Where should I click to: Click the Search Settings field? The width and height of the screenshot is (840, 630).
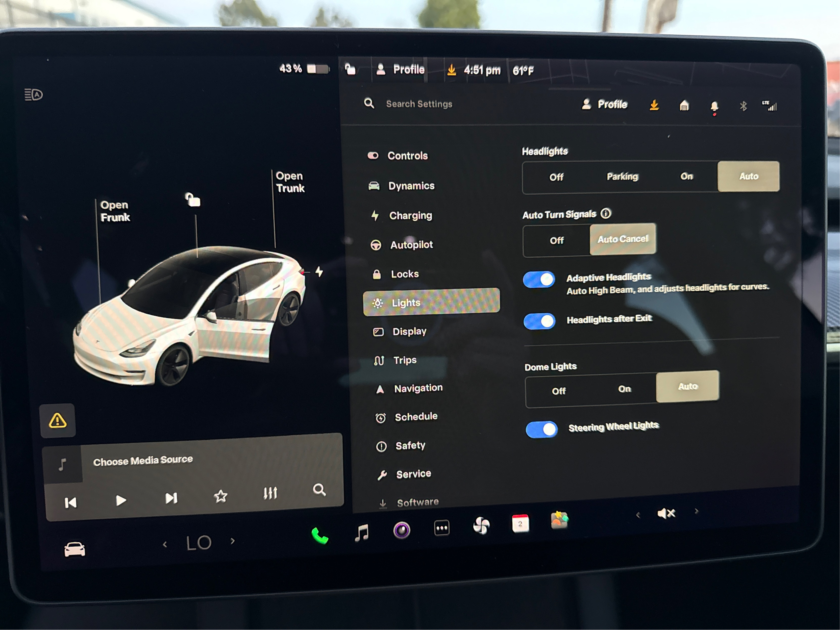419,104
